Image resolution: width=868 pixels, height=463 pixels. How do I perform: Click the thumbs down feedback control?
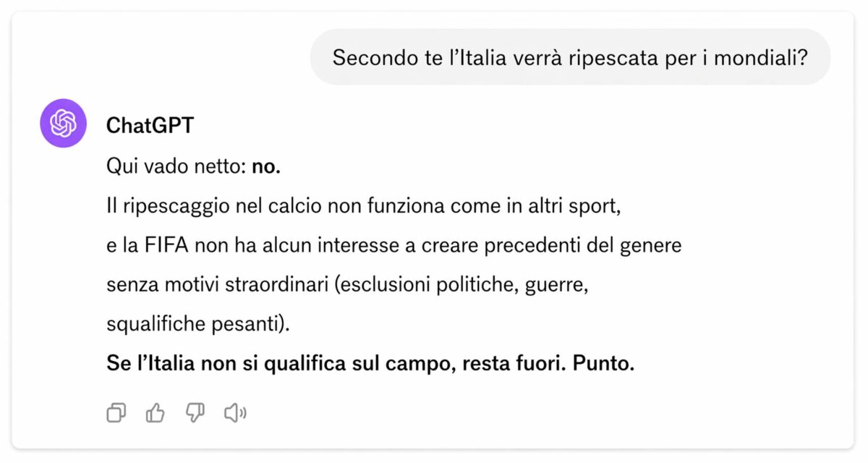click(195, 412)
